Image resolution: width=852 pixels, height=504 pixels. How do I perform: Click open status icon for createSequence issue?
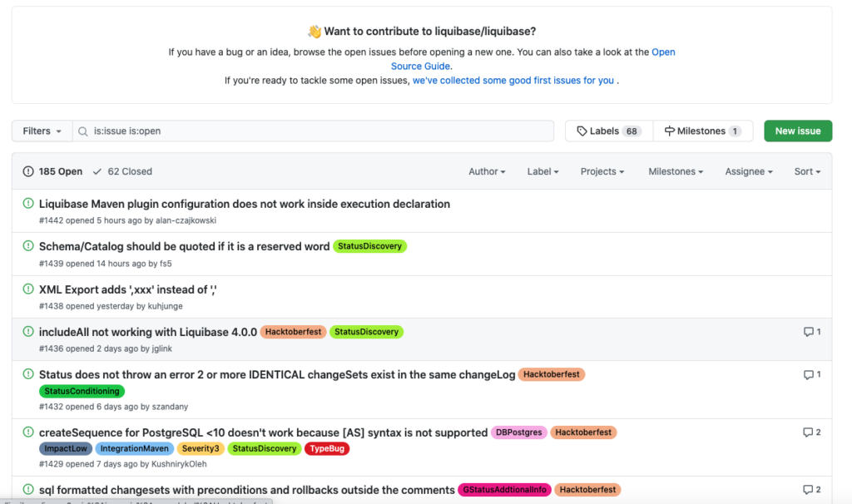(x=28, y=432)
